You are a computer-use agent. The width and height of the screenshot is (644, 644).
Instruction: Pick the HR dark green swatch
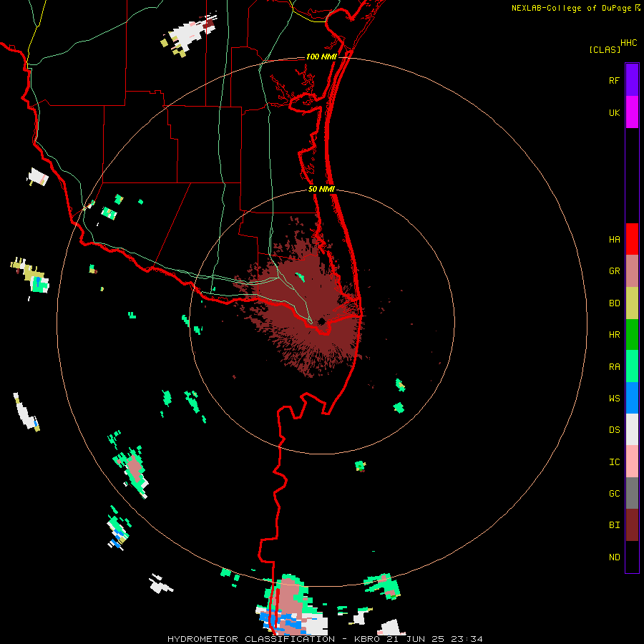pyautogui.click(x=632, y=334)
